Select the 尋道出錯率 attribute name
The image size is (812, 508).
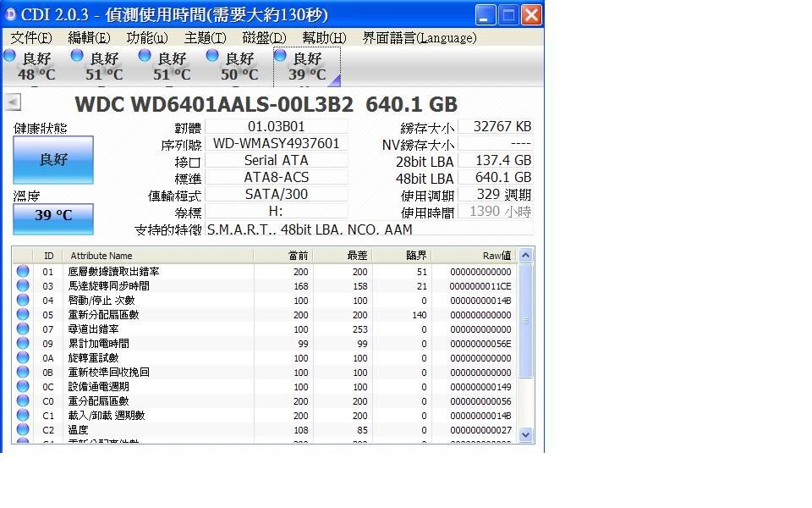click(x=93, y=329)
